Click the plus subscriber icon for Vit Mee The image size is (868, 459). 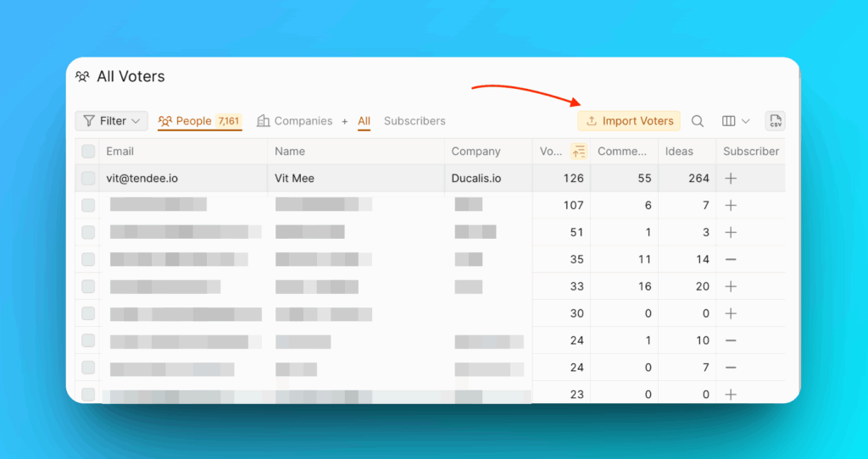(731, 179)
